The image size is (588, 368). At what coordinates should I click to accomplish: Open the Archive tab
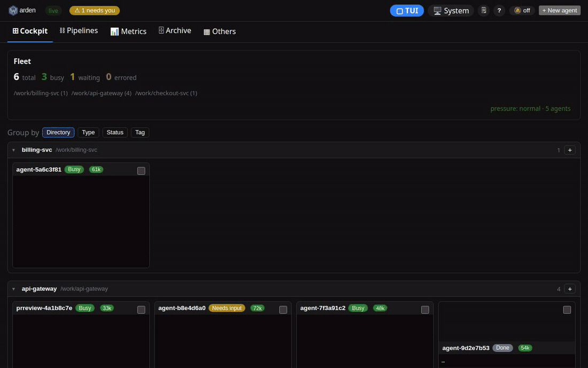pos(175,31)
